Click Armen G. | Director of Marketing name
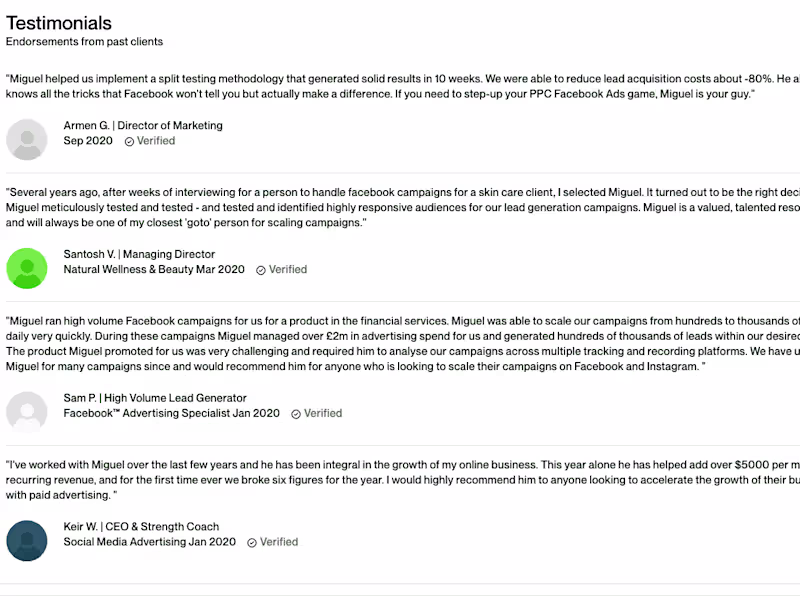The width and height of the screenshot is (800, 600). pos(143,126)
